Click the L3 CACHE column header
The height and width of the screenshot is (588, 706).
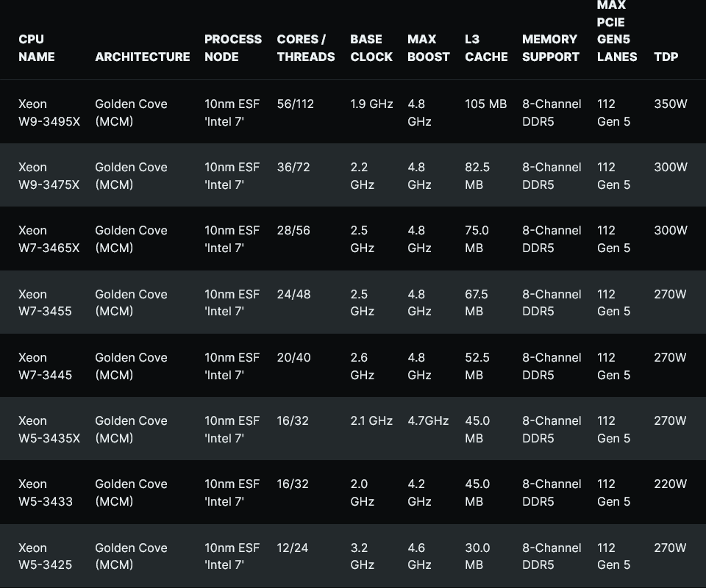coord(486,48)
